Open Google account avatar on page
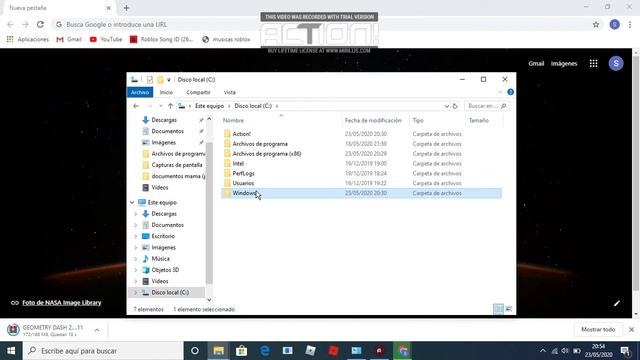 pyautogui.click(x=616, y=63)
